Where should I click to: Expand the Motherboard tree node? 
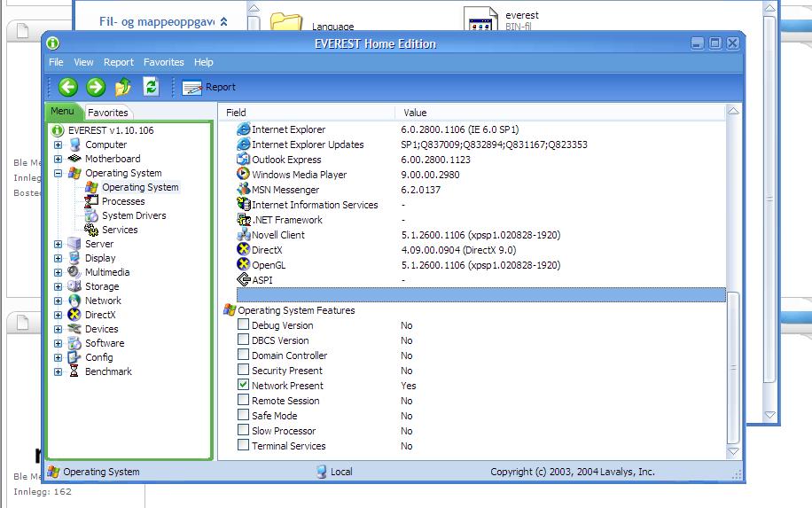pyautogui.click(x=58, y=159)
